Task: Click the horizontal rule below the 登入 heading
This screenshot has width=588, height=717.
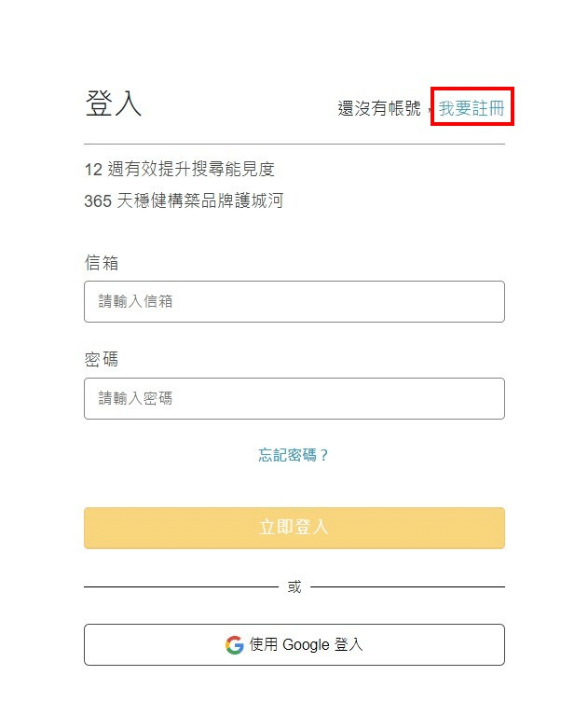Action: click(294, 145)
